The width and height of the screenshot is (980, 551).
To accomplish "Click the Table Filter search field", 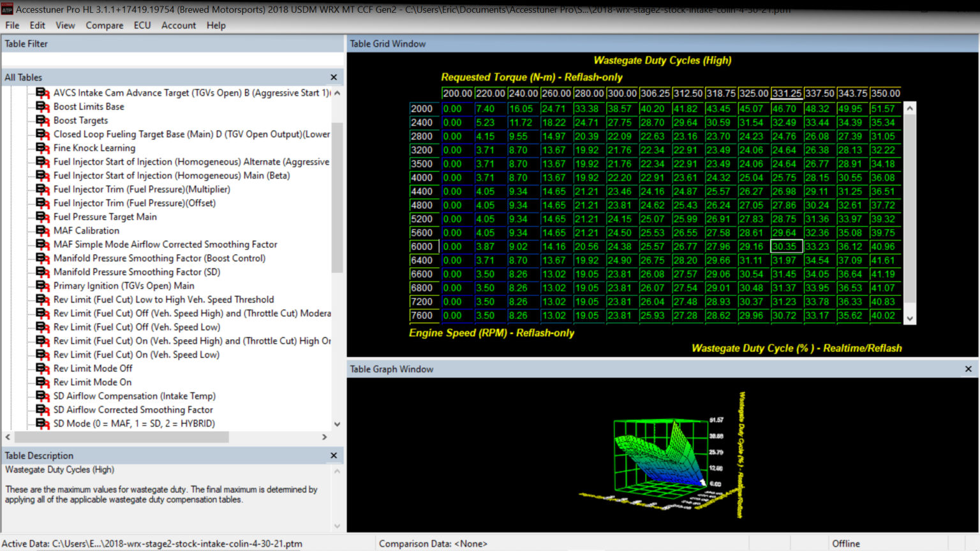I will click(x=172, y=59).
